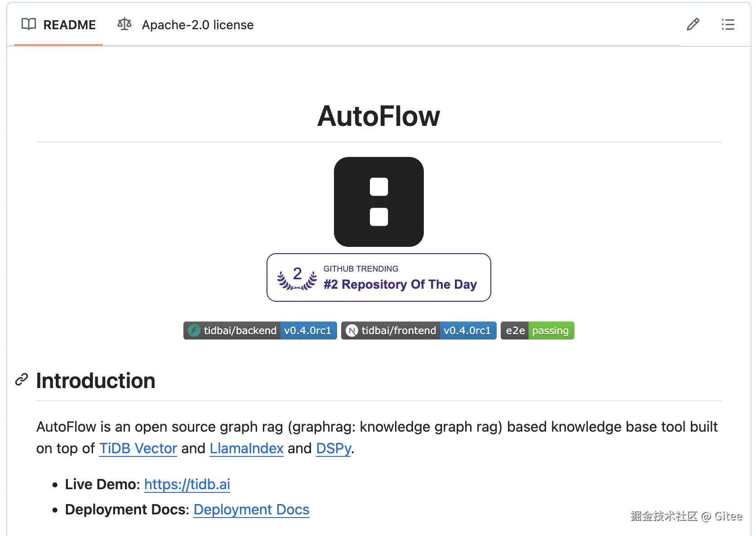Click the tidbai/frontend v0.4.0rc1 badge
The height and width of the screenshot is (536, 756).
click(419, 331)
